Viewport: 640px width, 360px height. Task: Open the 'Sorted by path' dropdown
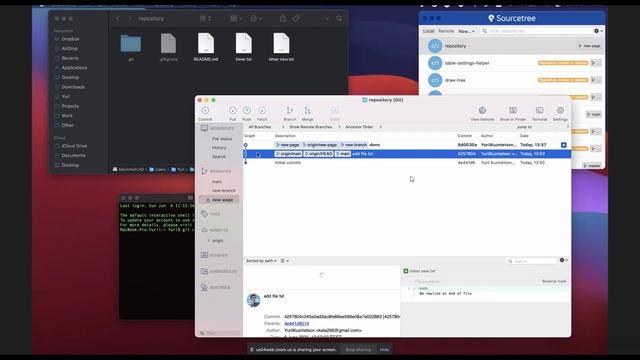pyautogui.click(x=261, y=261)
